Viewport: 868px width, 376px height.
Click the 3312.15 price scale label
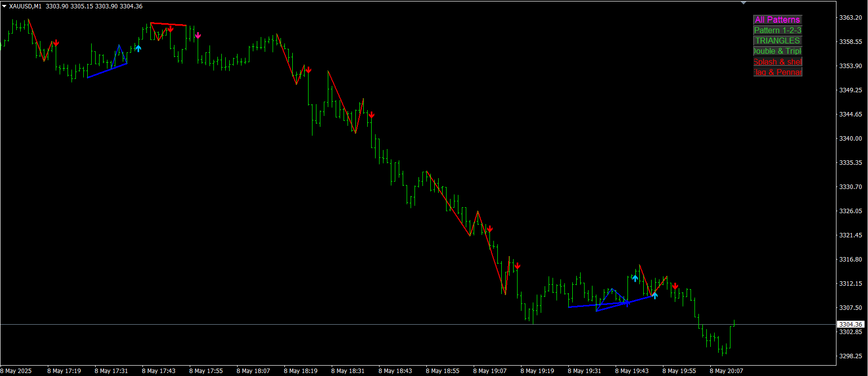pyautogui.click(x=850, y=284)
